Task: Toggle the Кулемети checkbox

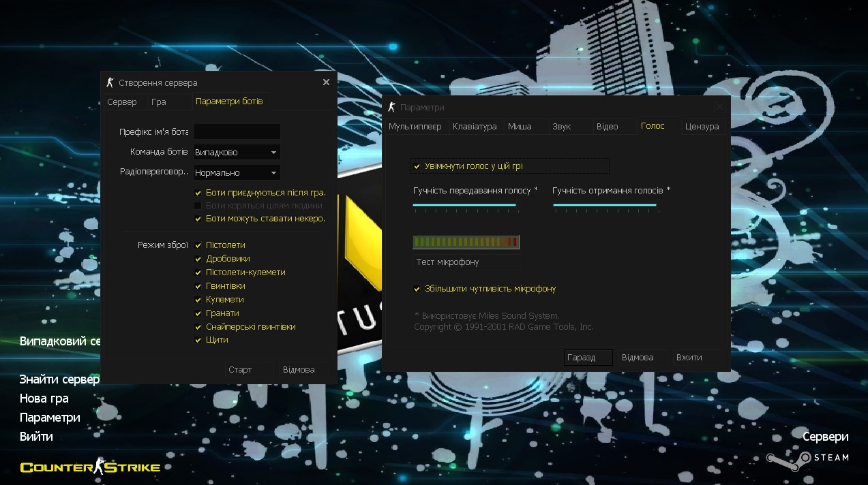Action: coord(198,300)
